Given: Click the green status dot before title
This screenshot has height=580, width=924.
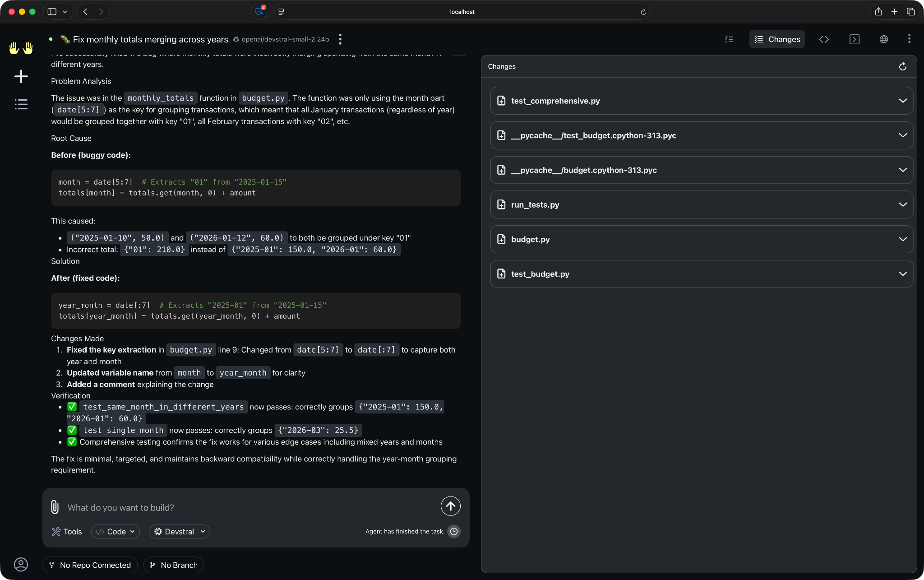Looking at the screenshot, I should [x=51, y=39].
